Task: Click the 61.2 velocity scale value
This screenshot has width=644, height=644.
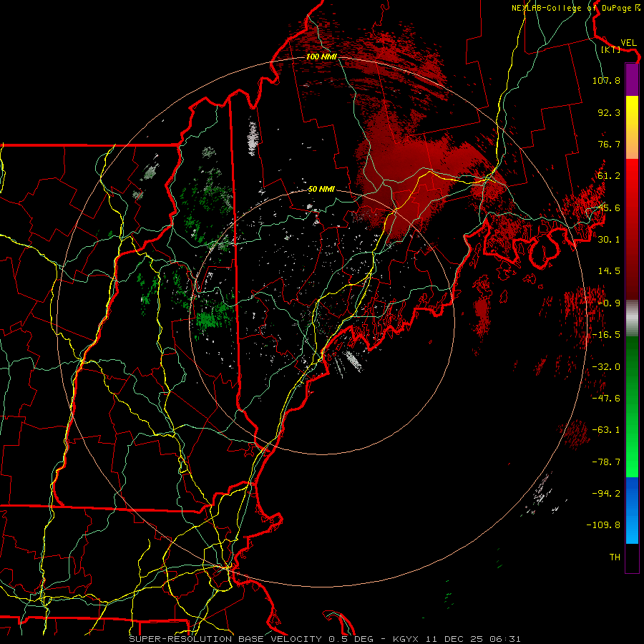Action: [x=609, y=176]
